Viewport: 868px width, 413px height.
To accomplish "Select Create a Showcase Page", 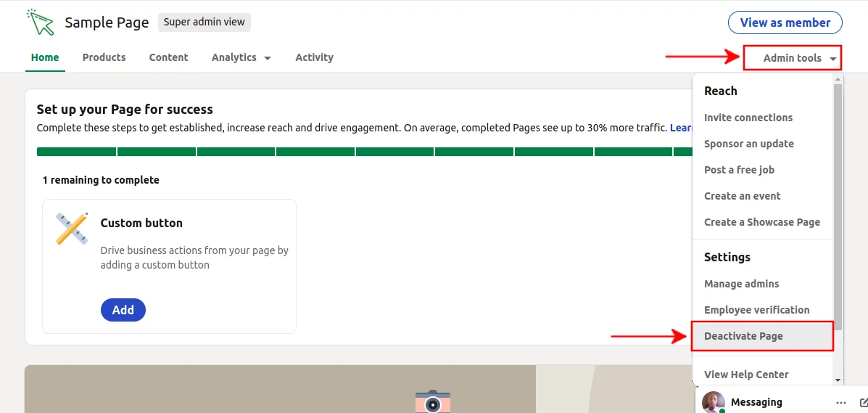I will [x=761, y=222].
